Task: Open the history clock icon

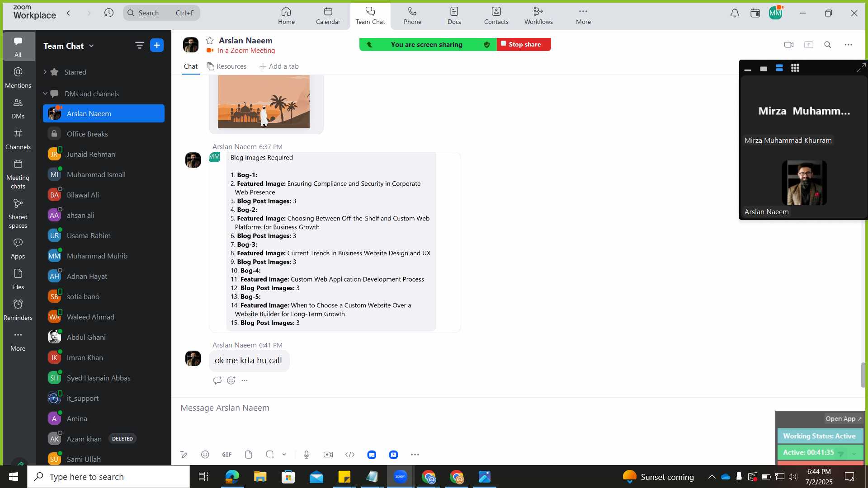Action: [x=108, y=13]
